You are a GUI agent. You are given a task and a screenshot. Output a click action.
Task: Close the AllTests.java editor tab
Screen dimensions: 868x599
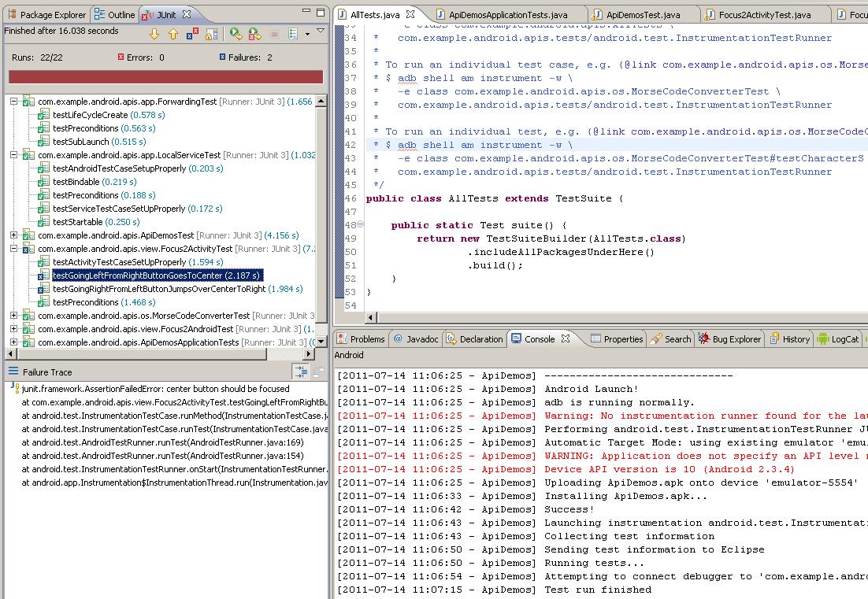[x=412, y=15]
